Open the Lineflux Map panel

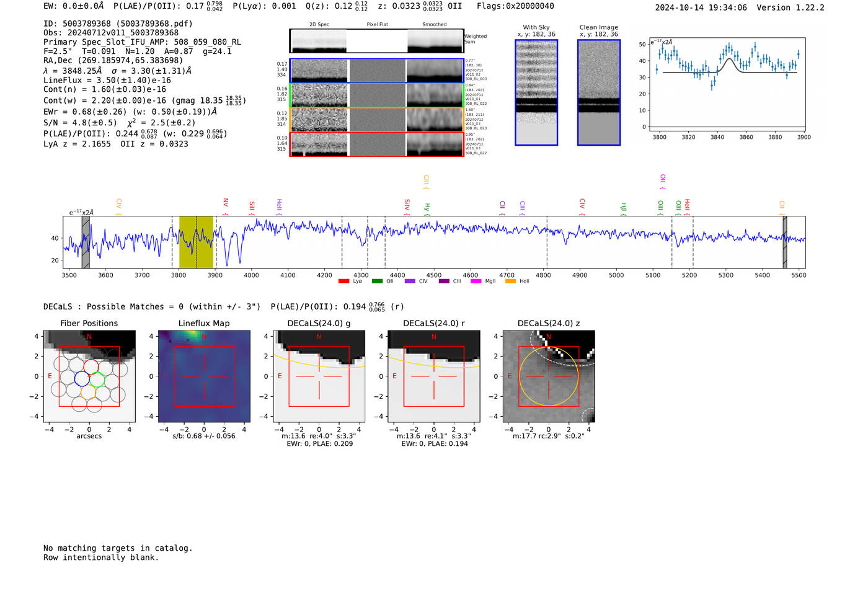click(x=204, y=376)
